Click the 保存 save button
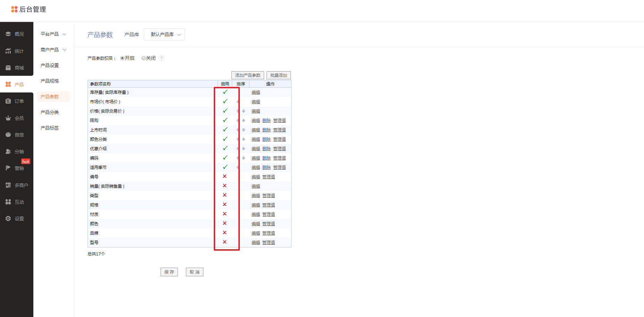Screen dimensions: 644x317 tap(169, 272)
